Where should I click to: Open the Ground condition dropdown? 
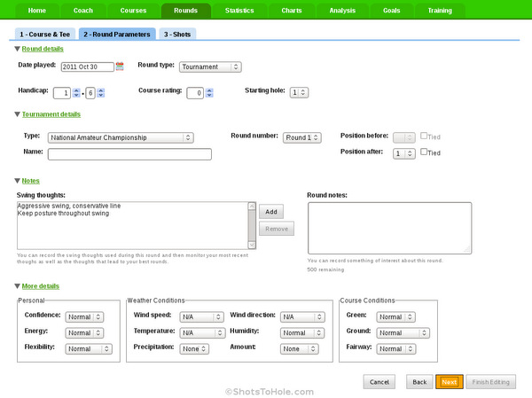coord(403,333)
